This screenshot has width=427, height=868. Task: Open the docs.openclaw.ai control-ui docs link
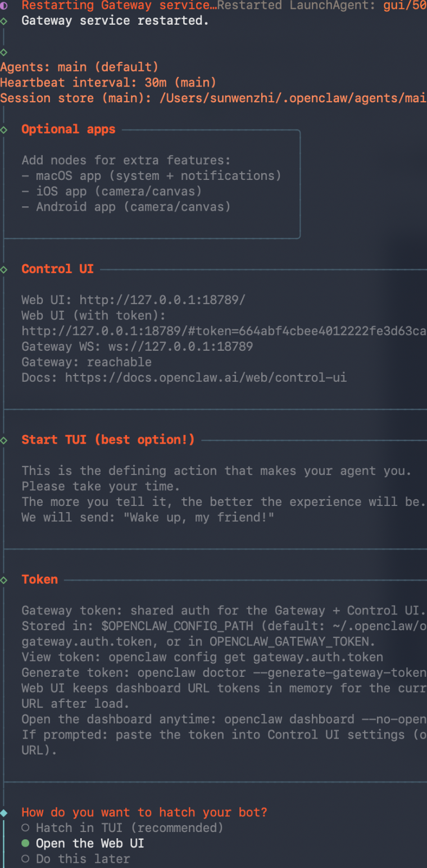click(x=206, y=378)
